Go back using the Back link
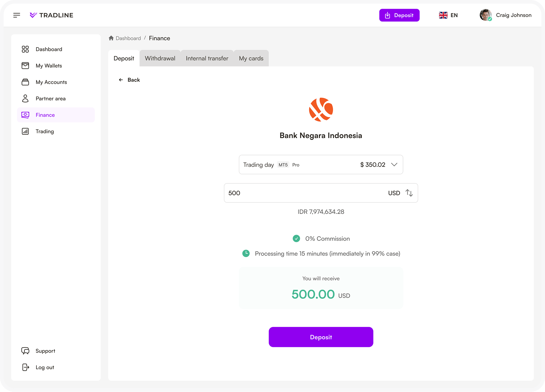The height and width of the screenshot is (392, 545). point(129,80)
